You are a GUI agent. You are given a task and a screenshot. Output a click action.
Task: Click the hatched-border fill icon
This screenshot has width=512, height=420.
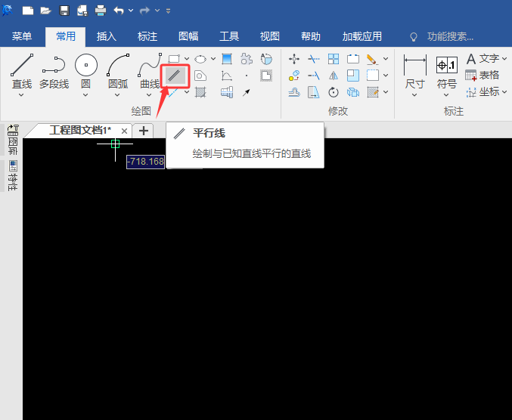(x=266, y=76)
